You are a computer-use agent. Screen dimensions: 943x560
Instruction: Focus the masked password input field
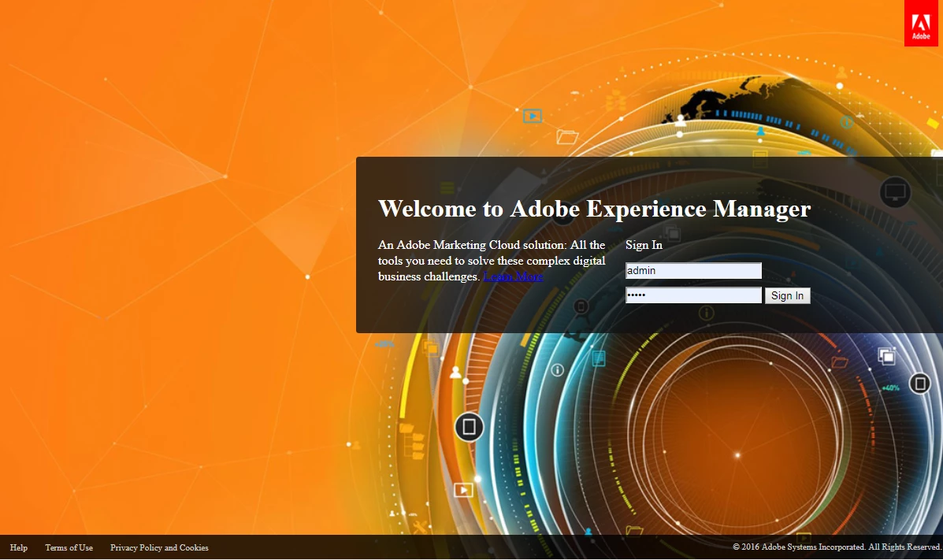click(x=693, y=295)
